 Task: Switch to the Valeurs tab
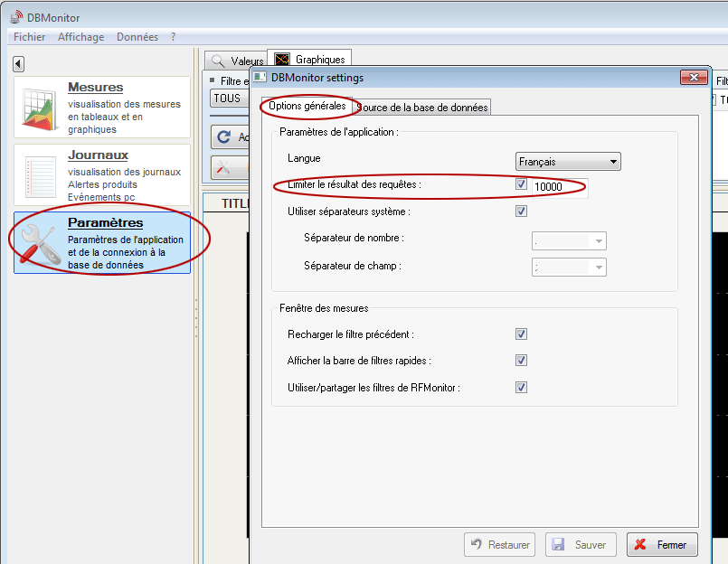[236, 61]
